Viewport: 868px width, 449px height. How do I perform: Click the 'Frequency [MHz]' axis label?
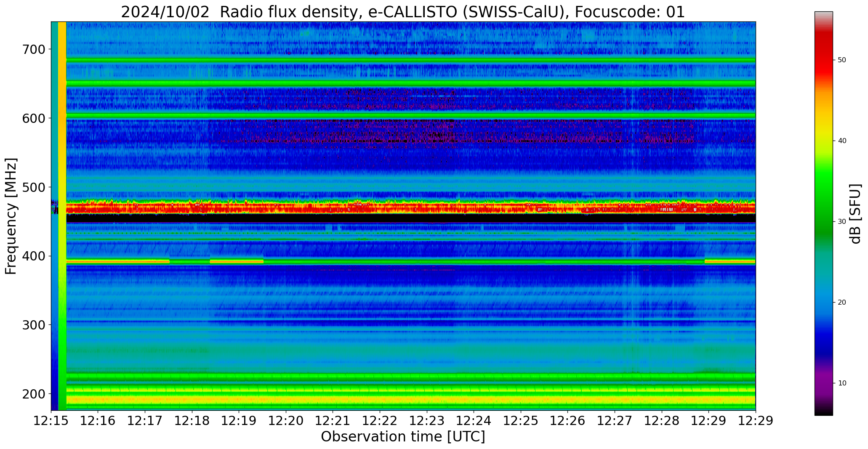11,216
